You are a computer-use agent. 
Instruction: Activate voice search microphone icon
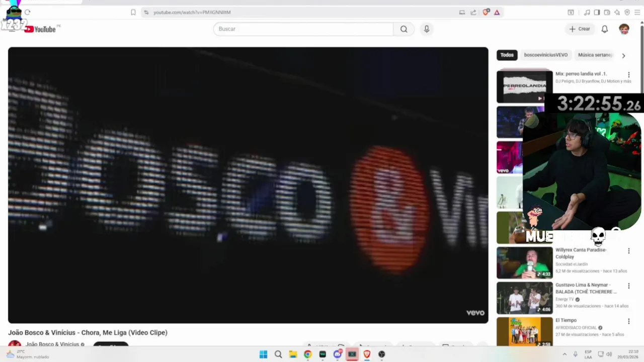[x=427, y=29]
